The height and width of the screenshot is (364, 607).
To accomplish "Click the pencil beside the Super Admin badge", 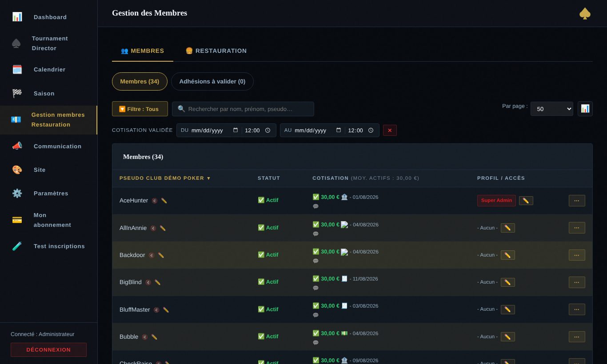I will click(526, 201).
